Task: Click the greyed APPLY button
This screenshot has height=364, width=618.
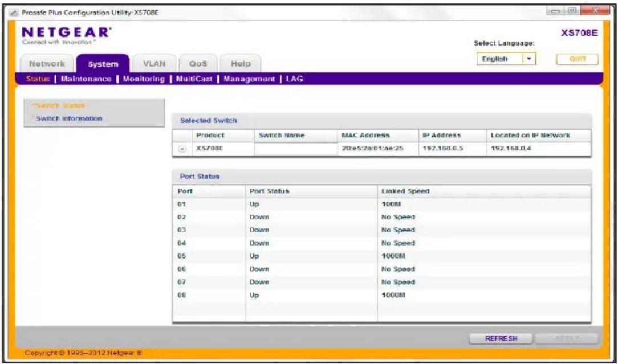Action: tap(566, 338)
